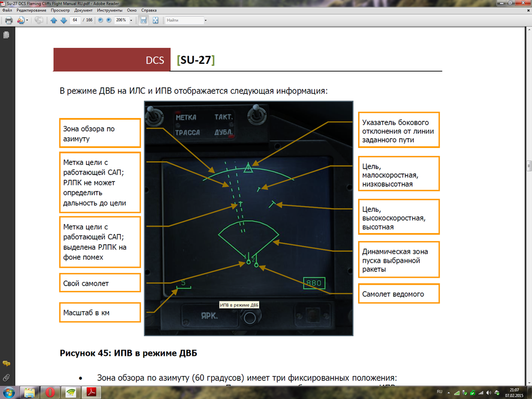Open the Pages panel icon in left sidebar

[x=6, y=35]
